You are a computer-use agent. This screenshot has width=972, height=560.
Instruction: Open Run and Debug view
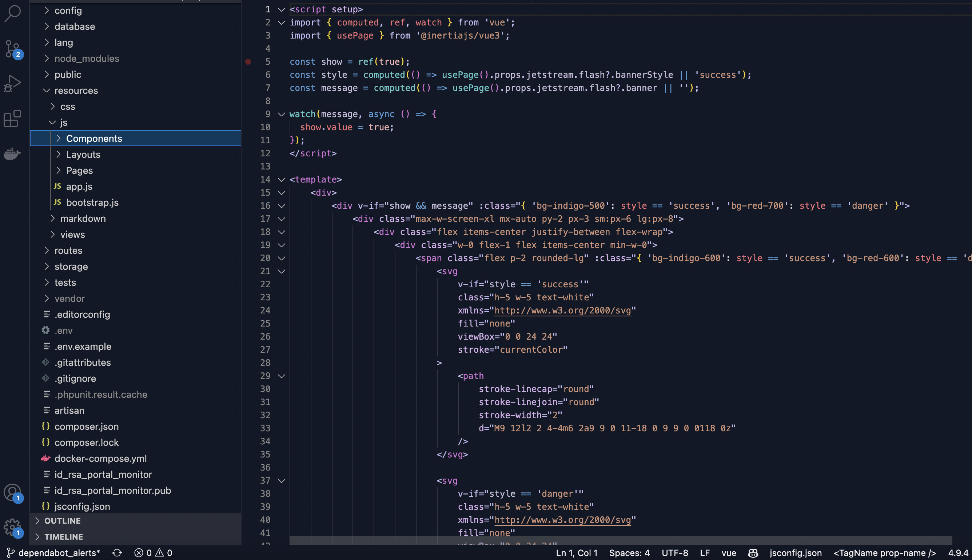point(13,83)
